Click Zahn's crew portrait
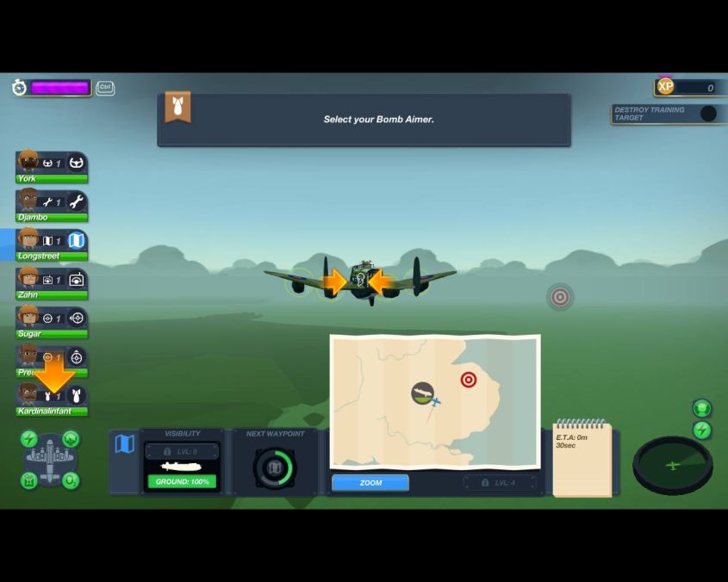The image size is (728, 582). coord(28,278)
